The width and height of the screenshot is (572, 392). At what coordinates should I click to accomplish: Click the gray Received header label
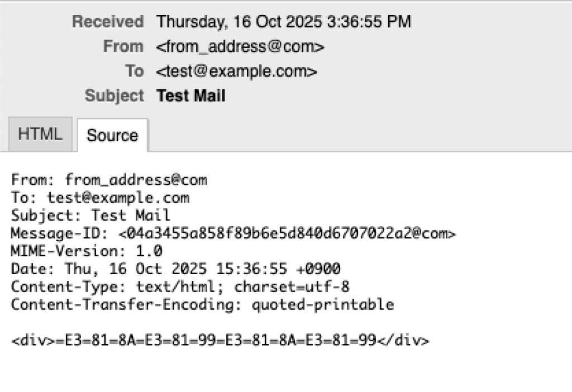coord(108,22)
